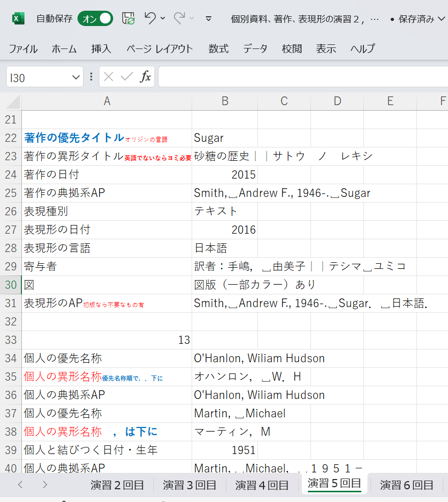
Task: Open the Undo history dropdown arrow
Action: (x=163, y=18)
